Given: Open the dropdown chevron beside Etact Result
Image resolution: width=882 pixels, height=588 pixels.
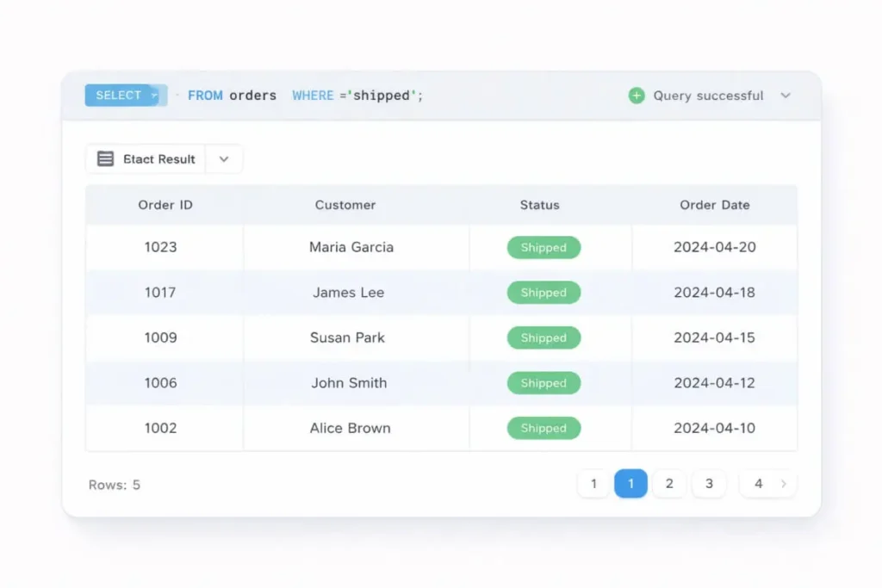Looking at the screenshot, I should tap(224, 159).
